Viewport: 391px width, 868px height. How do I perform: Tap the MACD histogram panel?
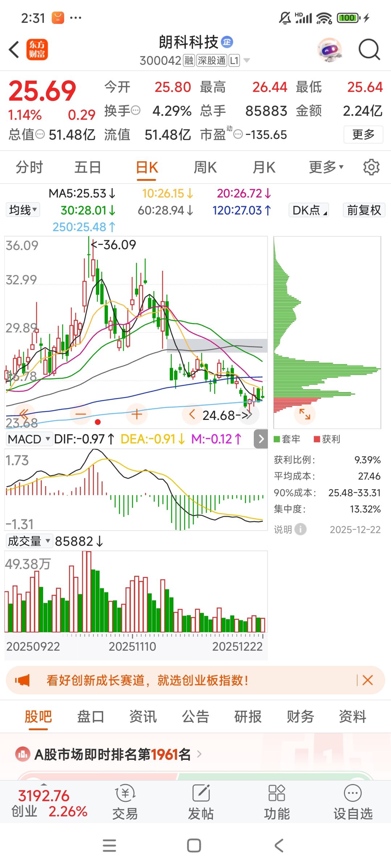(x=136, y=489)
